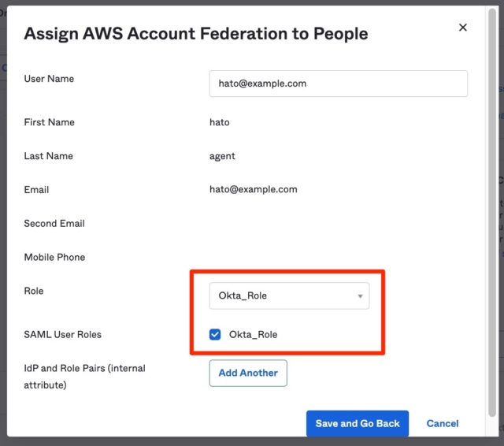Click the 'Email' field label
Screen dimensions: 504x446
coord(36,190)
